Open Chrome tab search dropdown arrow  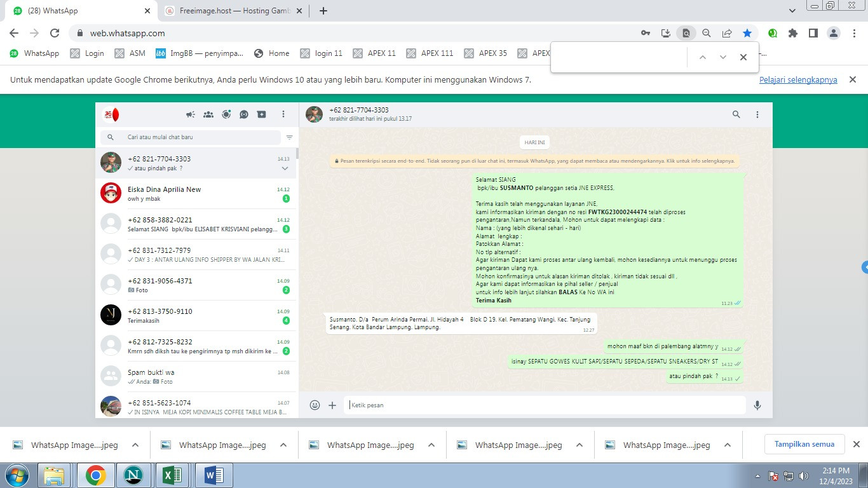(x=792, y=11)
